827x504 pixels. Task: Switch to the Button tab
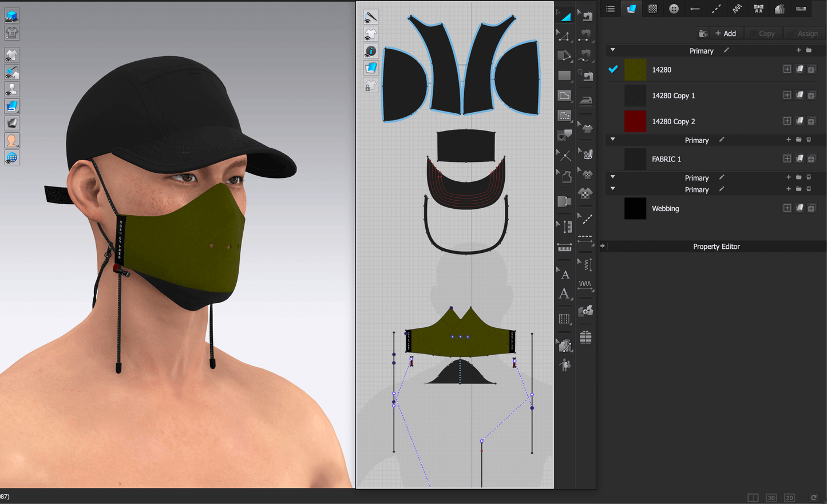click(x=674, y=9)
